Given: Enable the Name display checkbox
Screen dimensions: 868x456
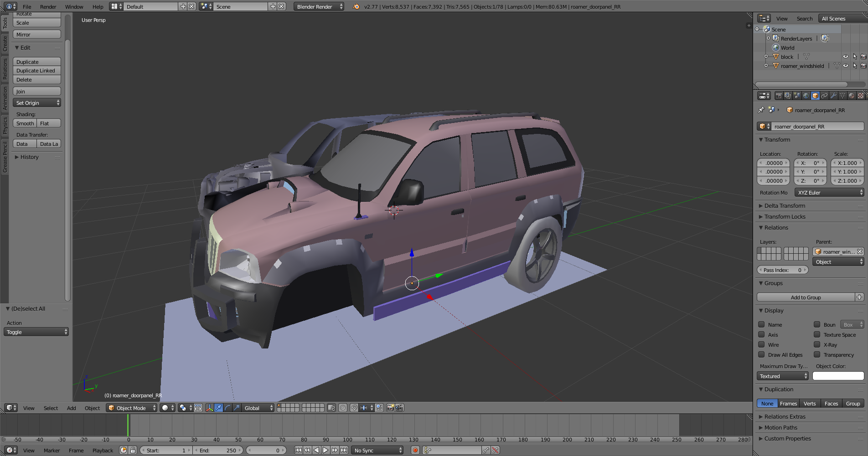Looking at the screenshot, I should tap(761, 324).
